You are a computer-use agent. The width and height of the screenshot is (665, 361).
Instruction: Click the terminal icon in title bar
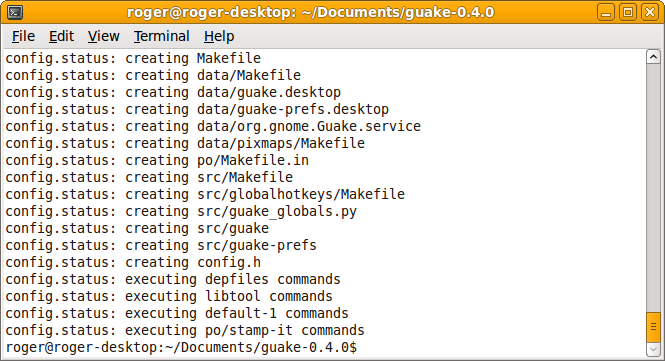[15, 12]
